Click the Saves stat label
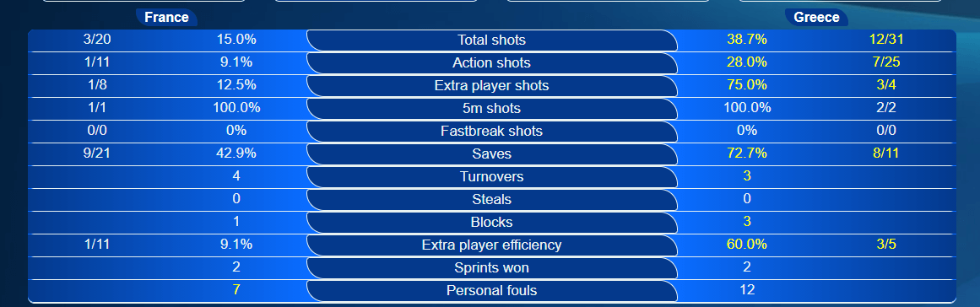 point(492,154)
